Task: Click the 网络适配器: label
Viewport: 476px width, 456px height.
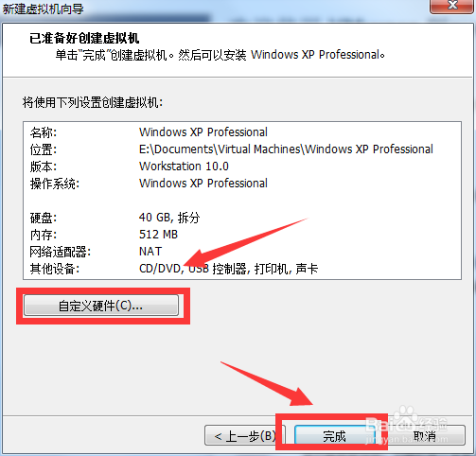Action: pos(61,252)
